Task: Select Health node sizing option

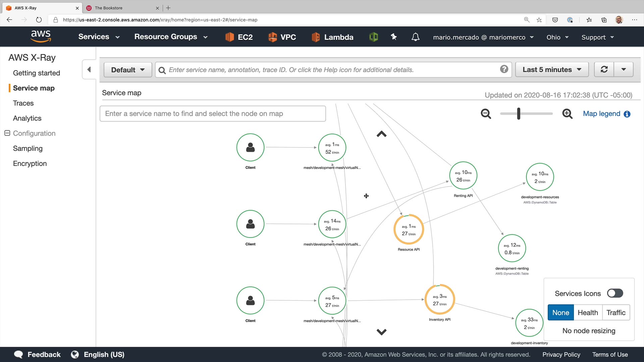Action: point(588,312)
